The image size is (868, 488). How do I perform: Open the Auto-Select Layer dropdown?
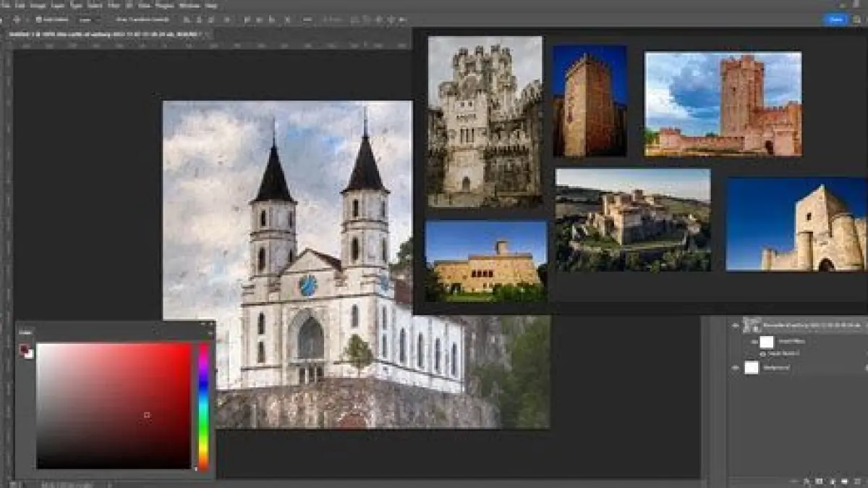click(x=89, y=20)
